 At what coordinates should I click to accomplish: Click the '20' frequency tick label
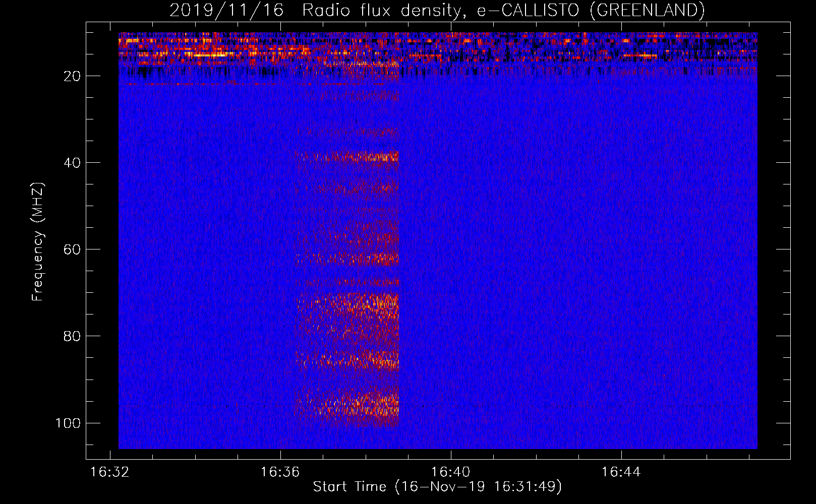(72, 76)
